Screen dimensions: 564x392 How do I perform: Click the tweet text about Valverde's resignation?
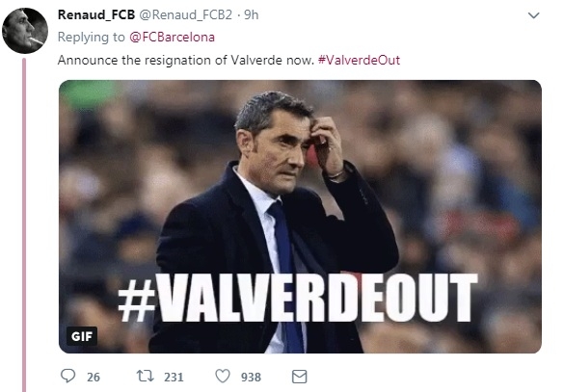[x=186, y=60]
